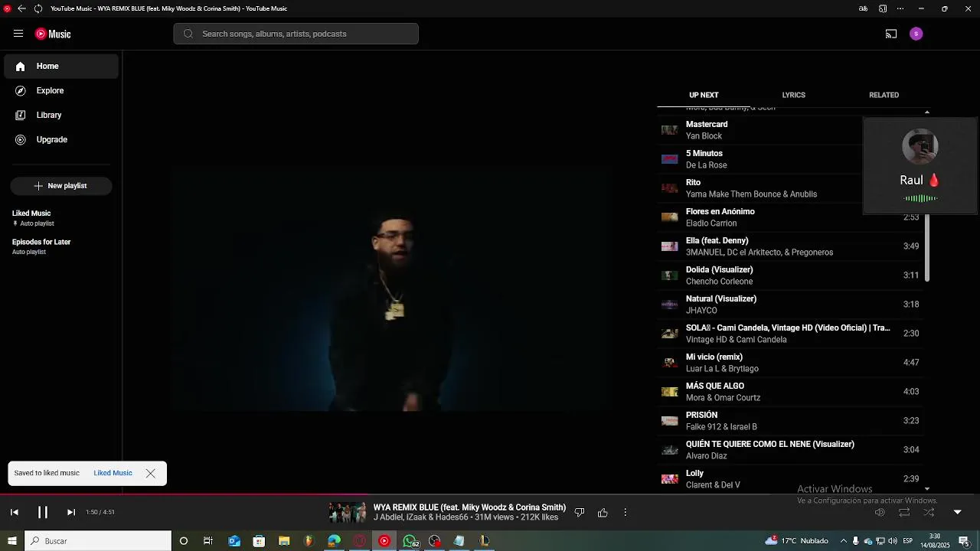Switch to the RELATED tab

884,95
